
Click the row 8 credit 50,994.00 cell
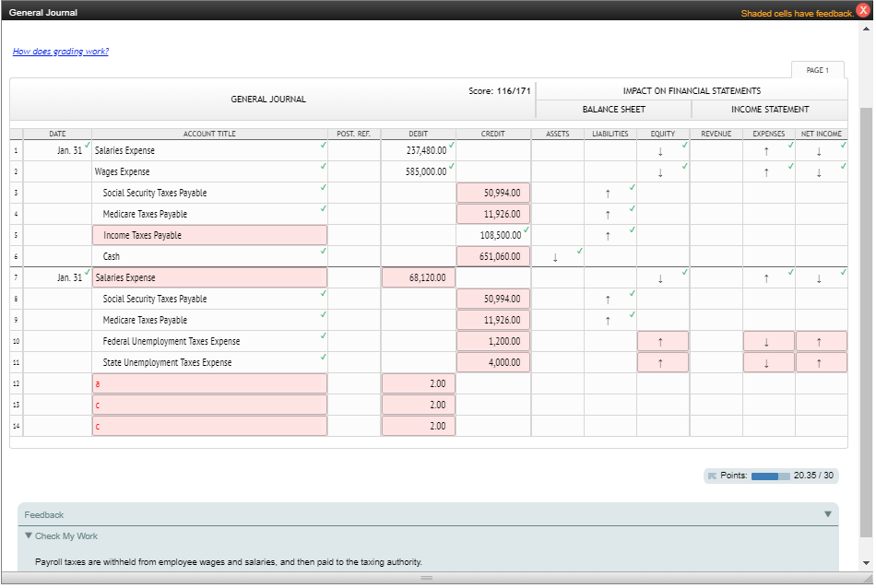[x=493, y=299]
